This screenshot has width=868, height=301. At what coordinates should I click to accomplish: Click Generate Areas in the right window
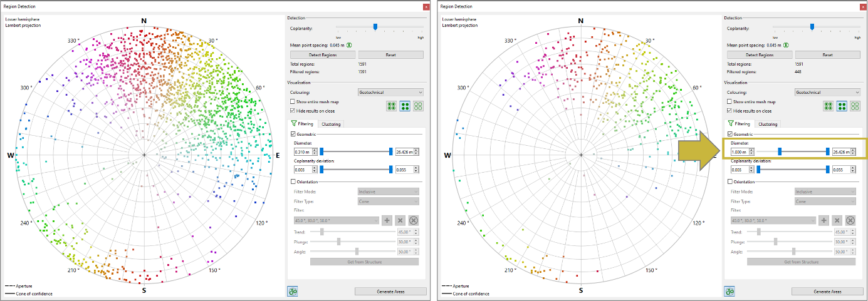click(x=827, y=292)
